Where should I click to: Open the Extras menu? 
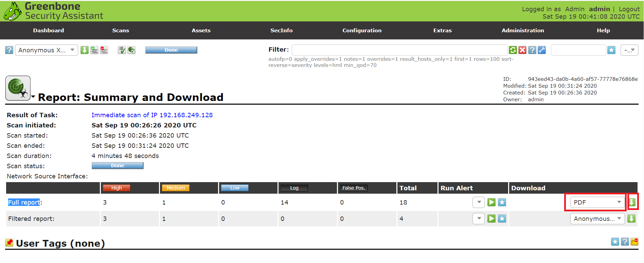coord(443,31)
